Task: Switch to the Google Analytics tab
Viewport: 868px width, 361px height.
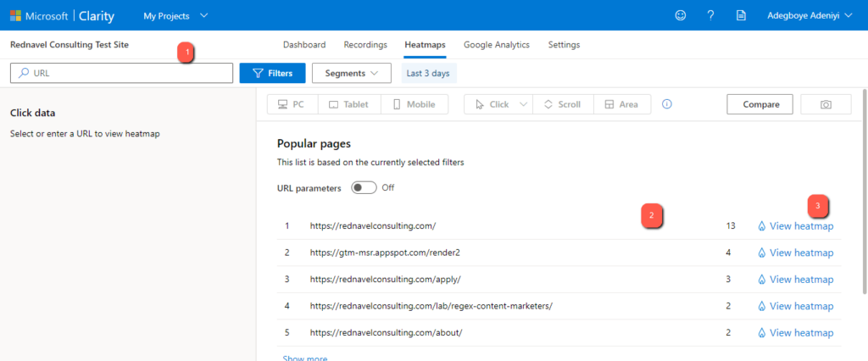Action: click(x=497, y=45)
